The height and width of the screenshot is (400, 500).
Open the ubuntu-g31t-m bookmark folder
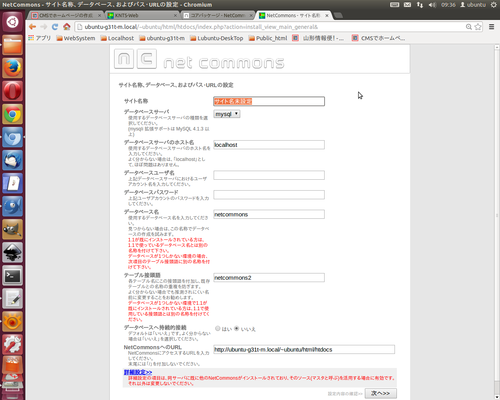[x=162, y=38]
